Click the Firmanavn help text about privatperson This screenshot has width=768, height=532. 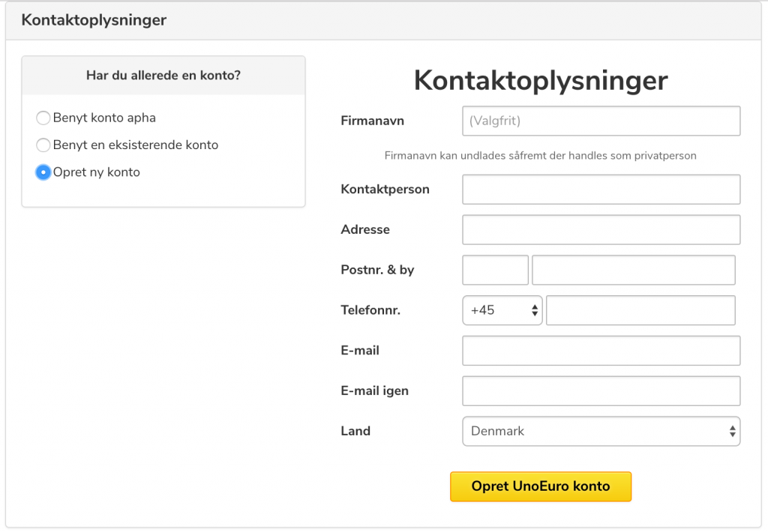[x=540, y=156]
